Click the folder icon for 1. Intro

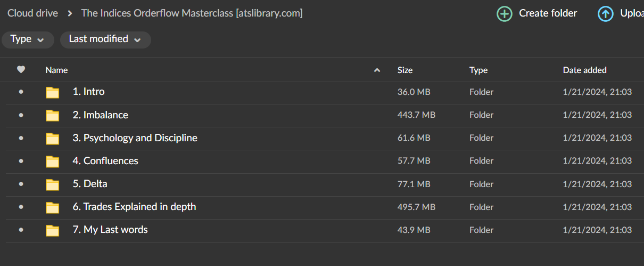tap(52, 92)
